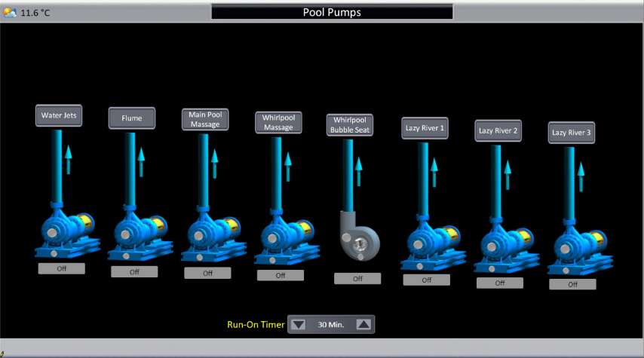Toggle the Off status under Lazy River 2
This screenshot has width=644, height=358.
coord(499,283)
